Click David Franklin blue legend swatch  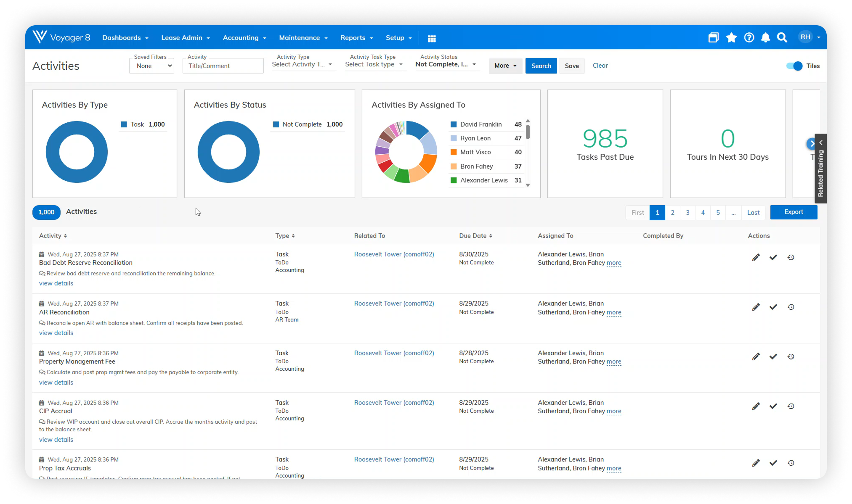coord(454,124)
